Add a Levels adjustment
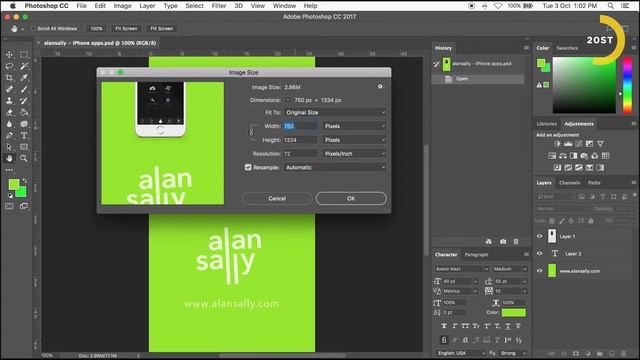Viewport: 640px width, 360px height. [x=568, y=144]
